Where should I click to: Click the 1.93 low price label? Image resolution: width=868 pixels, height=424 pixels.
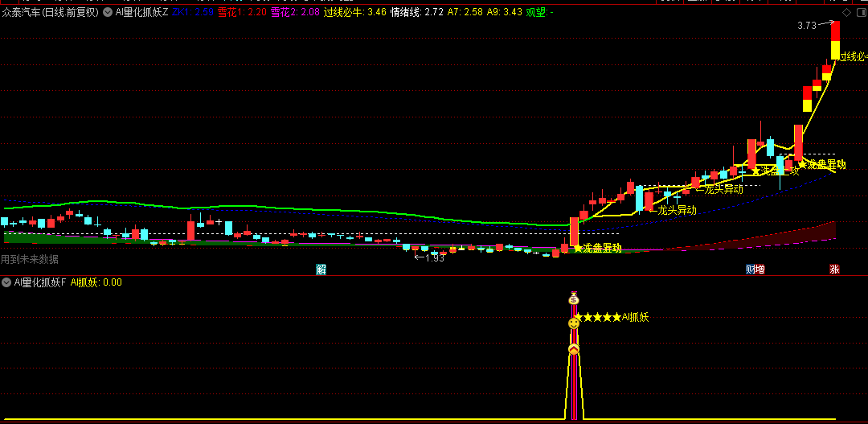[435, 257]
